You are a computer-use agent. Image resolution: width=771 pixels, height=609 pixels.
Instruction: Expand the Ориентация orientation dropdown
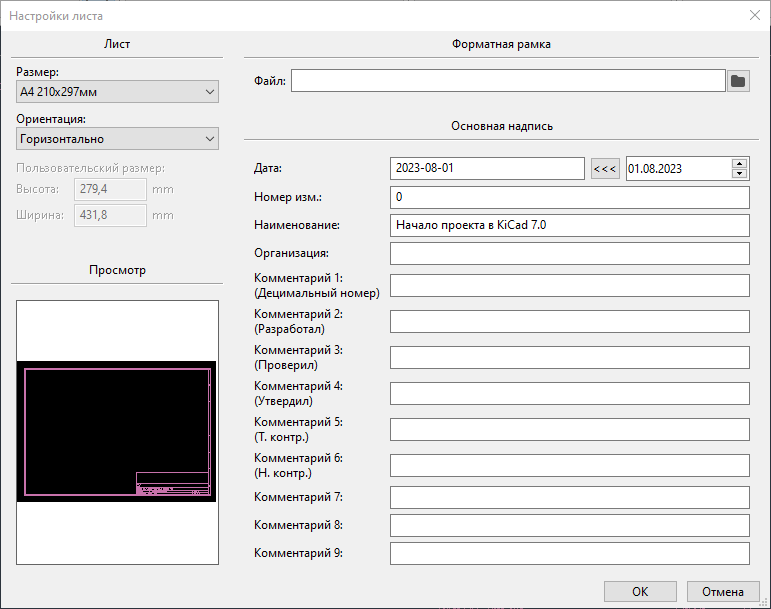117,139
